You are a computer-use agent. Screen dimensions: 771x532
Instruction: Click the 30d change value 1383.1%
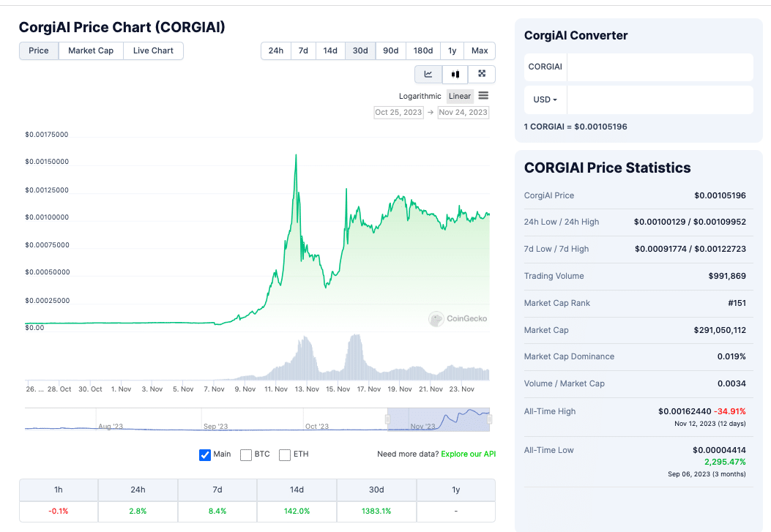tap(376, 511)
